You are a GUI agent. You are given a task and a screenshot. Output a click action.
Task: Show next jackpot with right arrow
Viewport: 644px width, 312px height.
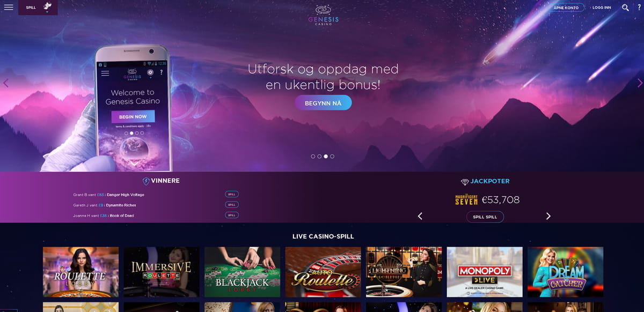548,216
